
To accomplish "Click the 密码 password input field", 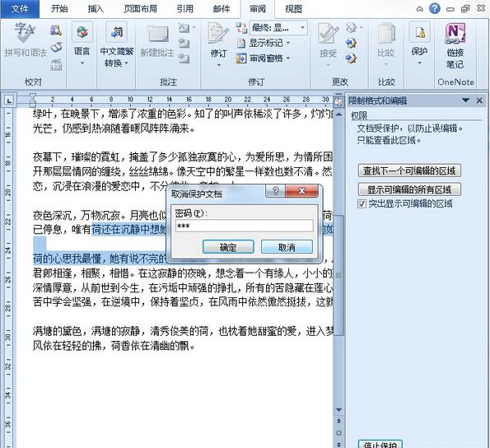I will pyautogui.click(x=244, y=226).
